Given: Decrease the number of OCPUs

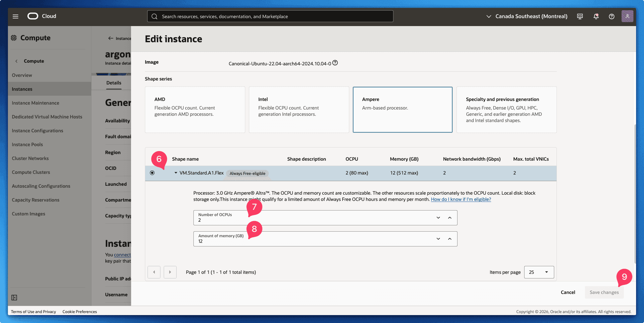Looking at the screenshot, I should pyautogui.click(x=438, y=218).
